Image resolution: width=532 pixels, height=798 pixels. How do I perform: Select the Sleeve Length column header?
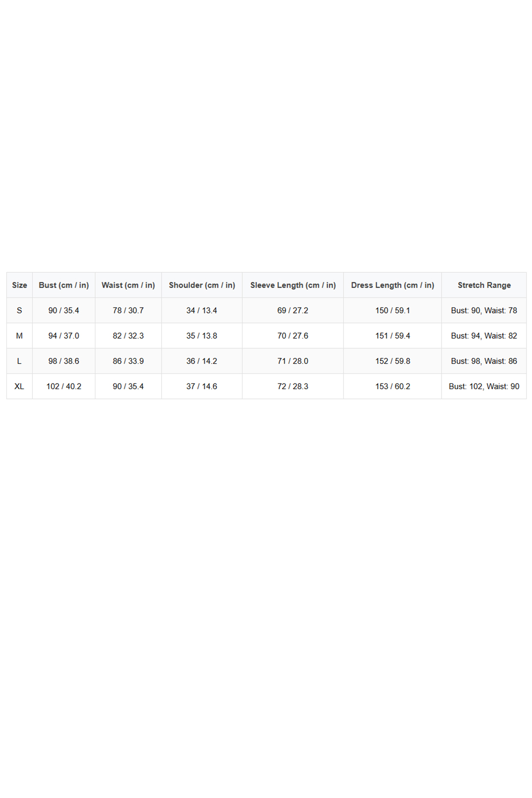pos(293,285)
